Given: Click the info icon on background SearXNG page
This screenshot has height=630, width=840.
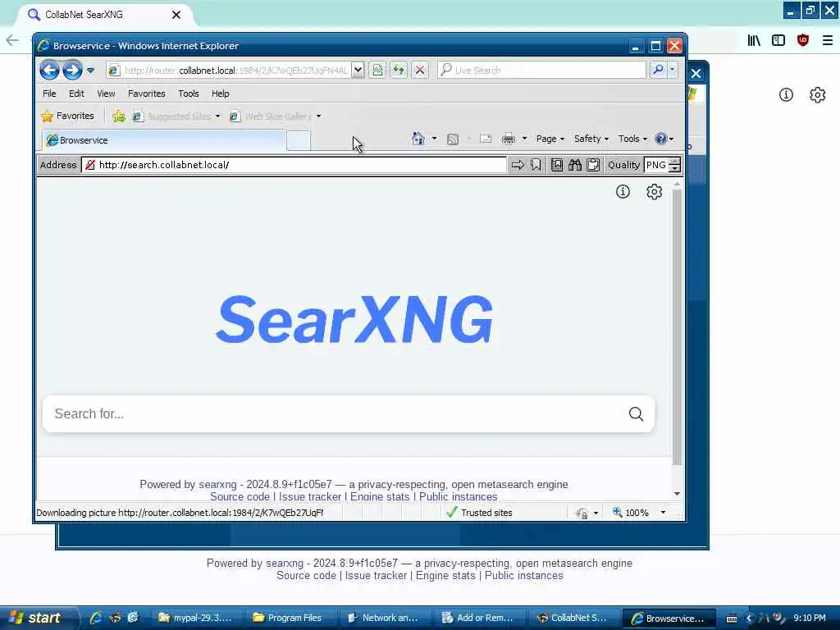Looking at the screenshot, I should tap(786, 95).
